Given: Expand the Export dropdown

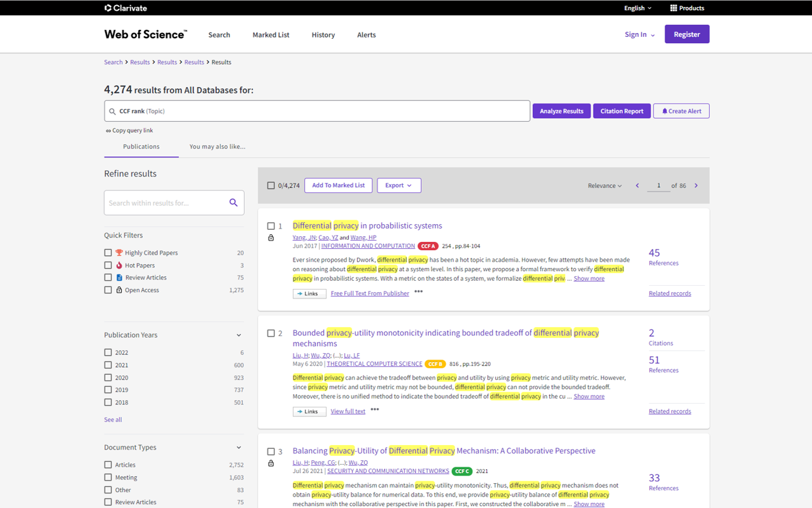Looking at the screenshot, I should [x=398, y=185].
